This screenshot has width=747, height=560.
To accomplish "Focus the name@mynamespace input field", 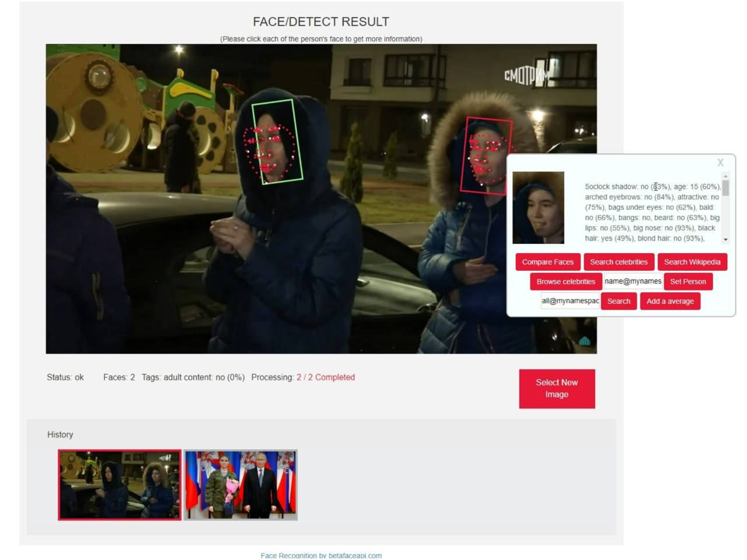I will point(633,281).
